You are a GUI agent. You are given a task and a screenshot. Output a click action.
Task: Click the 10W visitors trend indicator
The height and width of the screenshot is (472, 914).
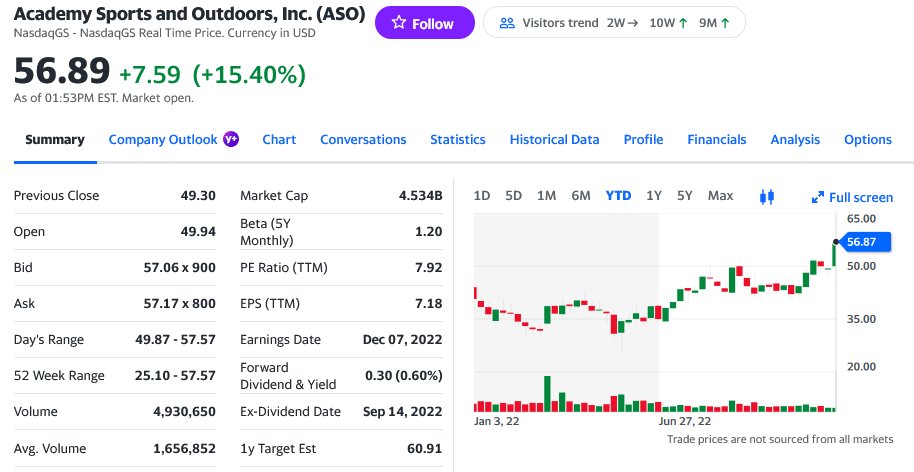[x=668, y=23]
